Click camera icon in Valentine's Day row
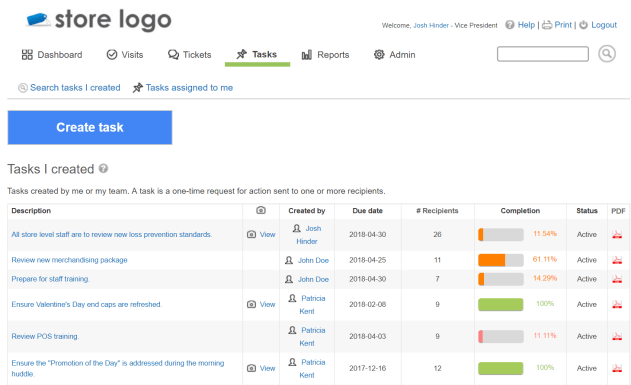The image size is (631, 385). [251, 305]
